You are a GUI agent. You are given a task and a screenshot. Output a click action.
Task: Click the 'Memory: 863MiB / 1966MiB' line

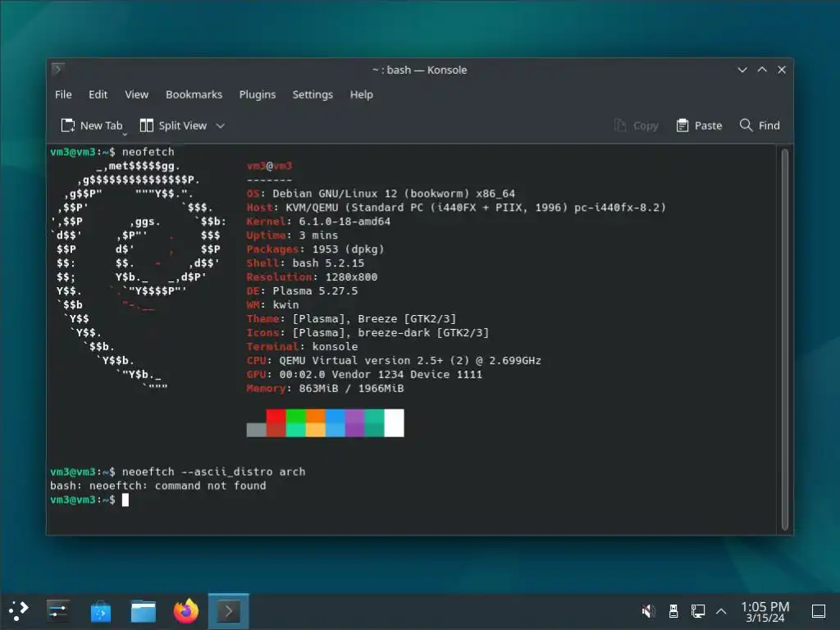pos(325,388)
